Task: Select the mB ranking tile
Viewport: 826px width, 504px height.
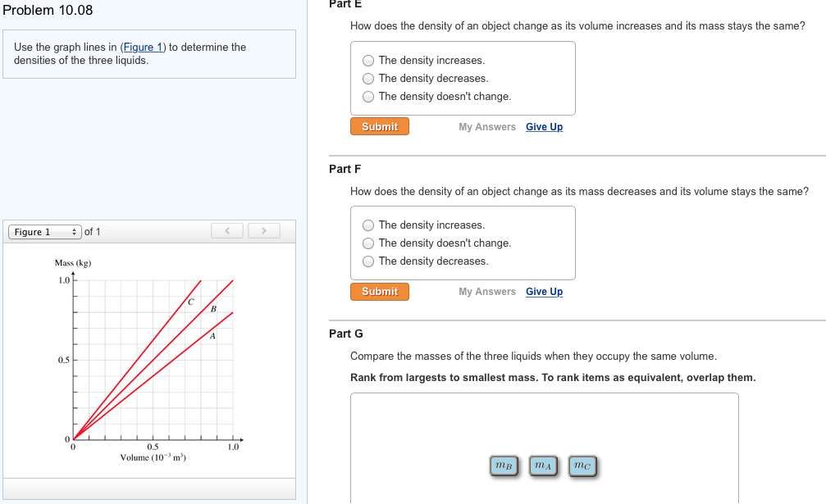Action: (x=503, y=465)
